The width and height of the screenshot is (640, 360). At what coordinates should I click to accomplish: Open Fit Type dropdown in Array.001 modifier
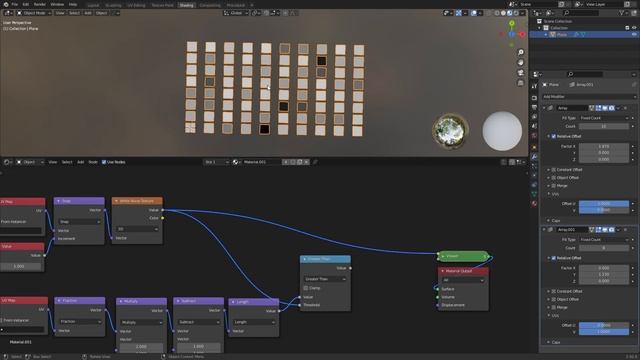pyautogui.click(x=604, y=240)
